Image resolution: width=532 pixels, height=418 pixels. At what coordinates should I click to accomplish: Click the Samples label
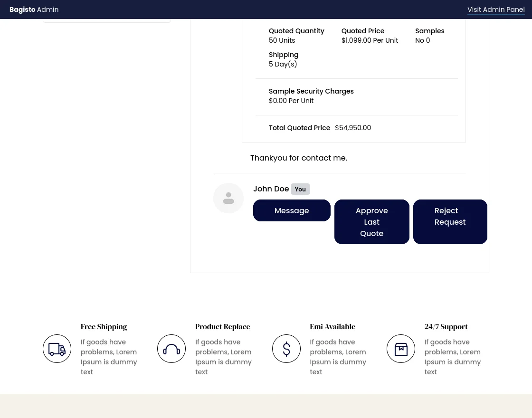point(429,31)
